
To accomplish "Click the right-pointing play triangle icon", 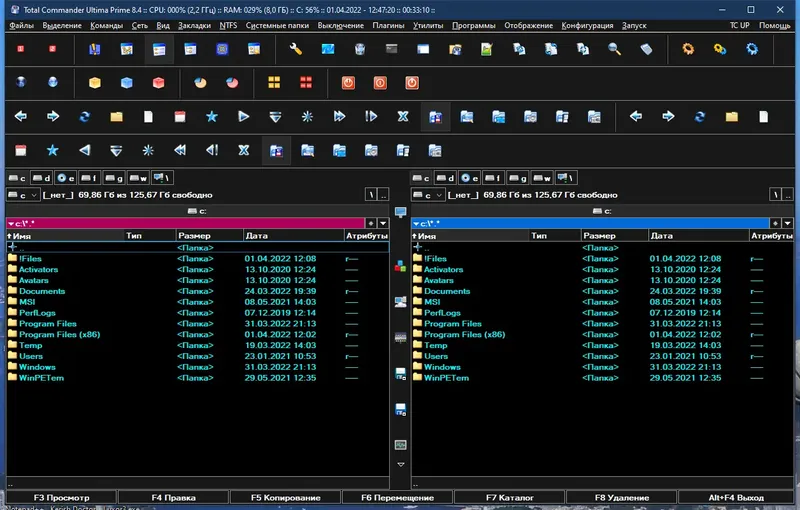I will pyautogui.click(x=243, y=117).
